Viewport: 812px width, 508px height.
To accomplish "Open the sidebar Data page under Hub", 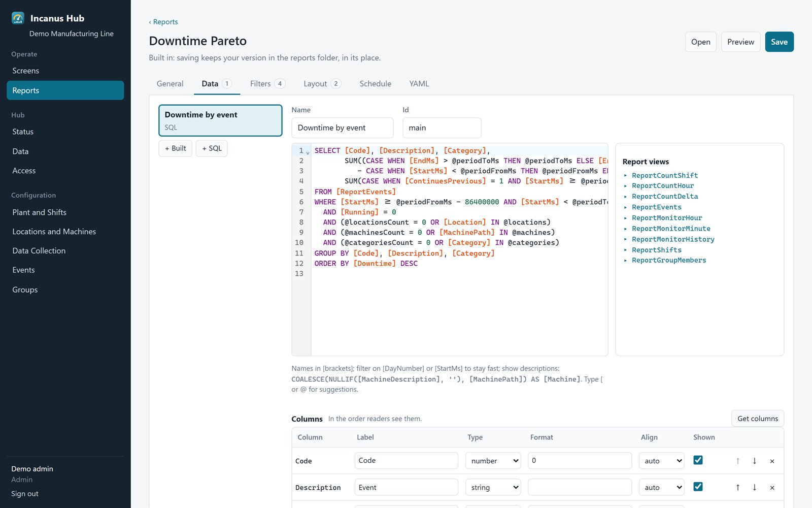I will click(65, 151).
